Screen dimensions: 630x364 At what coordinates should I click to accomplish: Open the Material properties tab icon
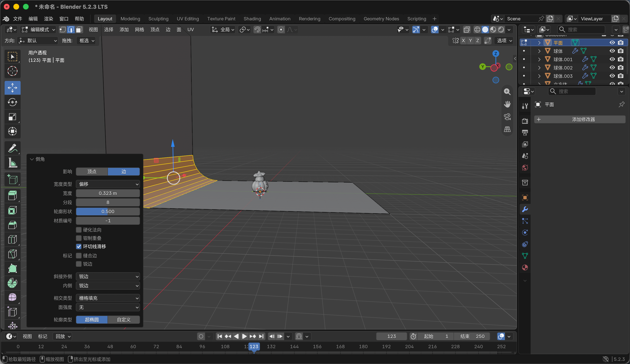pyautogui.click(x=525, y=268)
